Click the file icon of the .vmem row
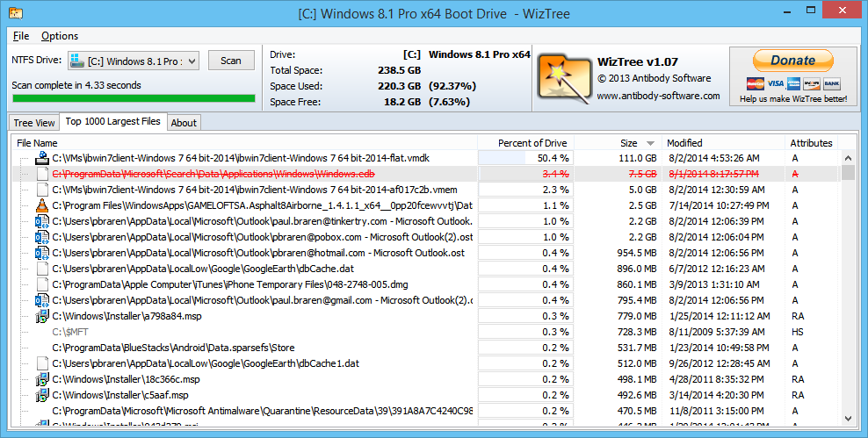Image resolution: width=868 pixels, height=438 pixels. point(42,190)
